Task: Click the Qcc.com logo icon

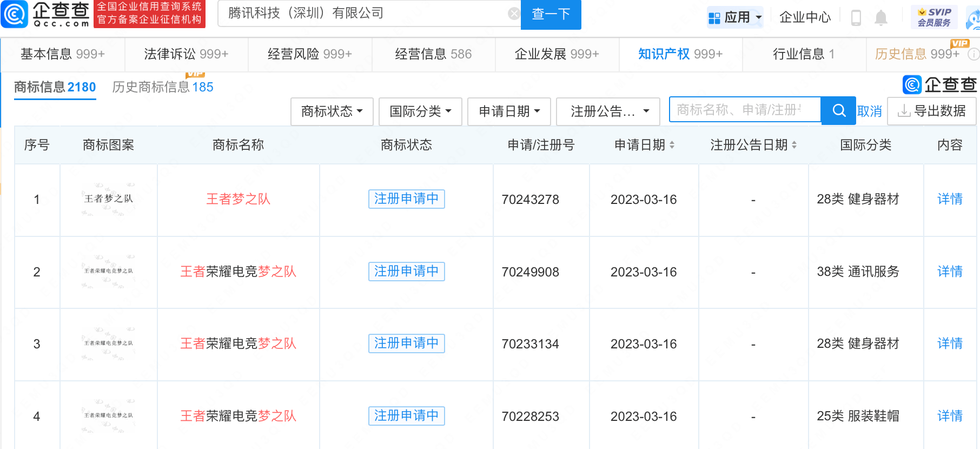Action: point(15,14)
